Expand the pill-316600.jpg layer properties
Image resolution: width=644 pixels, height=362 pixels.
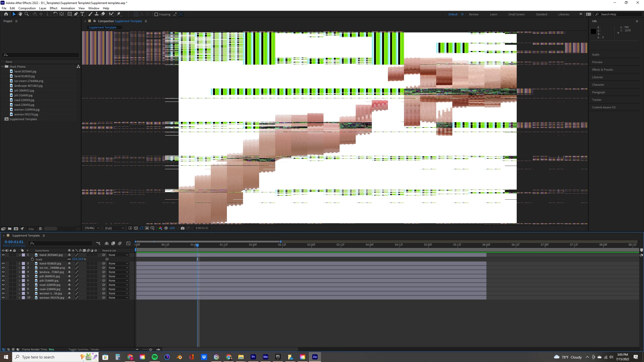coord(19,281)
